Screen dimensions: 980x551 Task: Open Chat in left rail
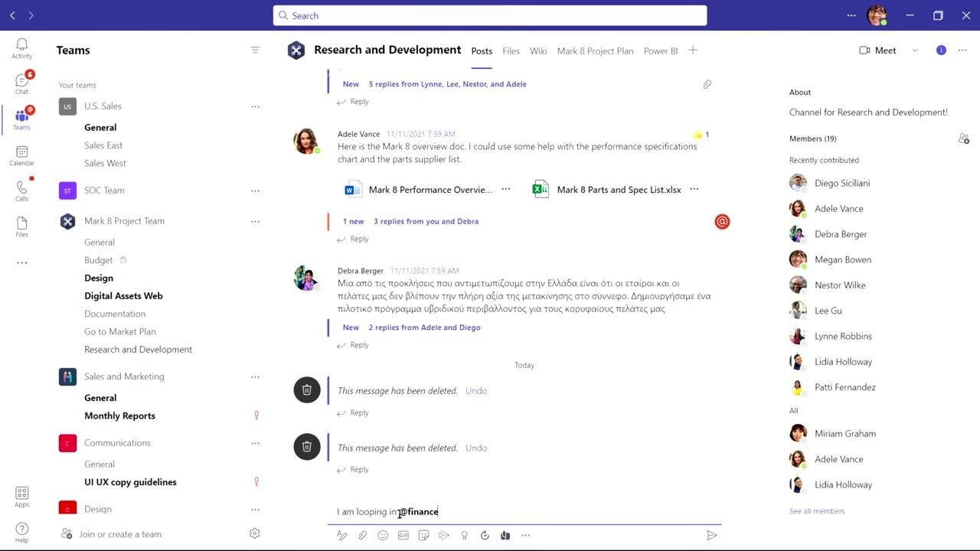pyautogui.click(x=21, y=83)
